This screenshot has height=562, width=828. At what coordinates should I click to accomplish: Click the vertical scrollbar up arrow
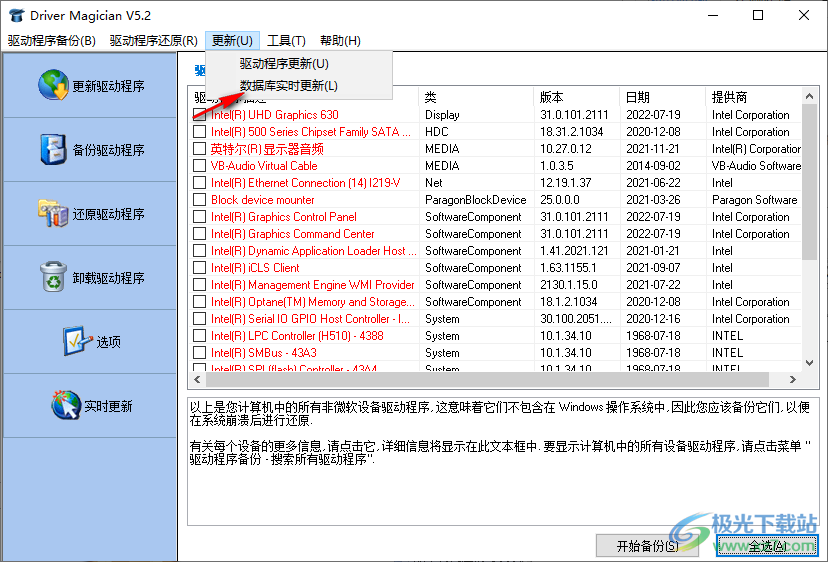tap(810, 96)
